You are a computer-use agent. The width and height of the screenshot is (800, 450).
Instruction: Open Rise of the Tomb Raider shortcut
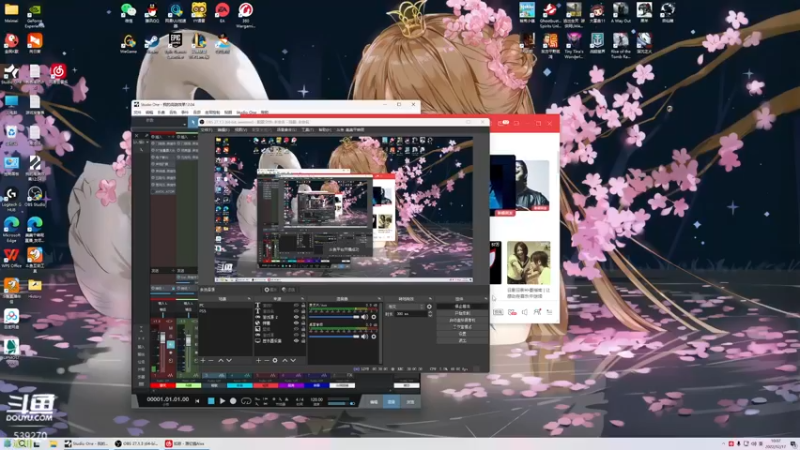[620, 46]
